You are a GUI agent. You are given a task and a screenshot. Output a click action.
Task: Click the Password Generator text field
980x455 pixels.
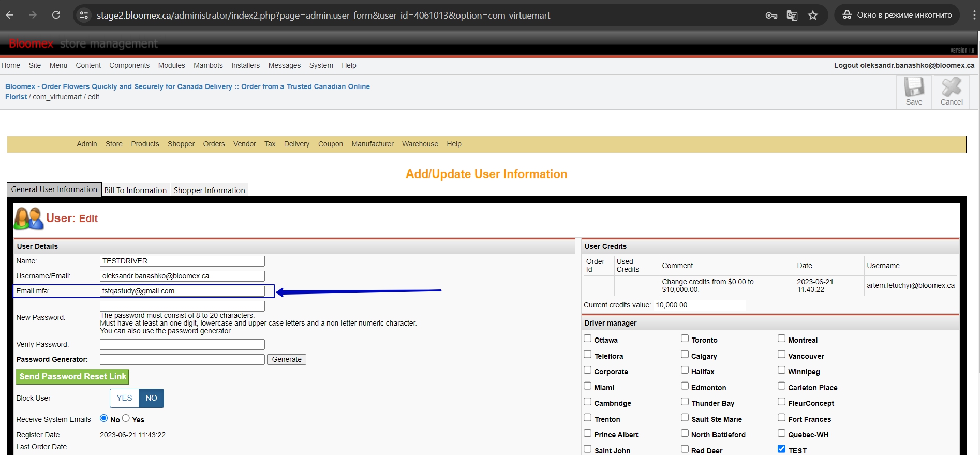tap(182, 359)
